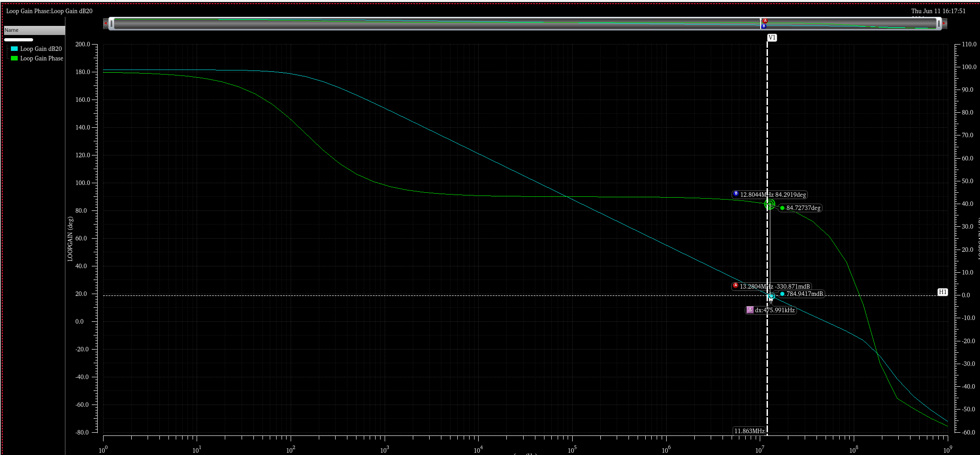Click the "LOOPGAIN (deg)" left axis label
The width and height of the screenshot is (980, 455).
click(x=70, y=239)
